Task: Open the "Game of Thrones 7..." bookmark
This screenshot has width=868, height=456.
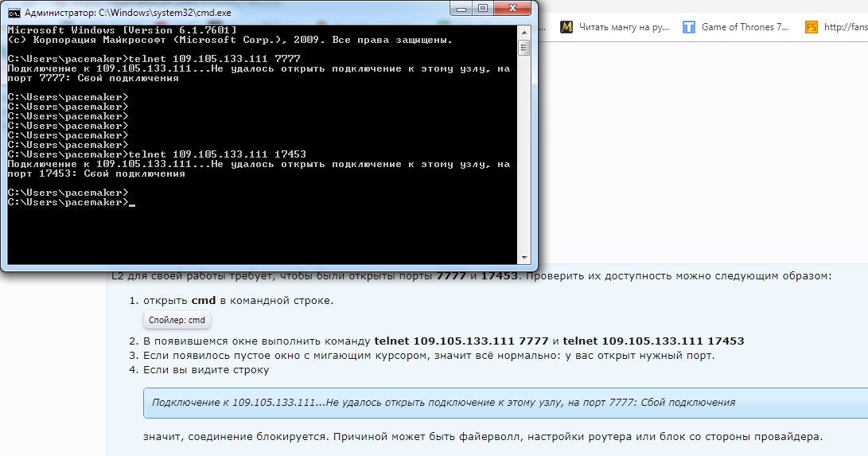Action: pos(745,26)
